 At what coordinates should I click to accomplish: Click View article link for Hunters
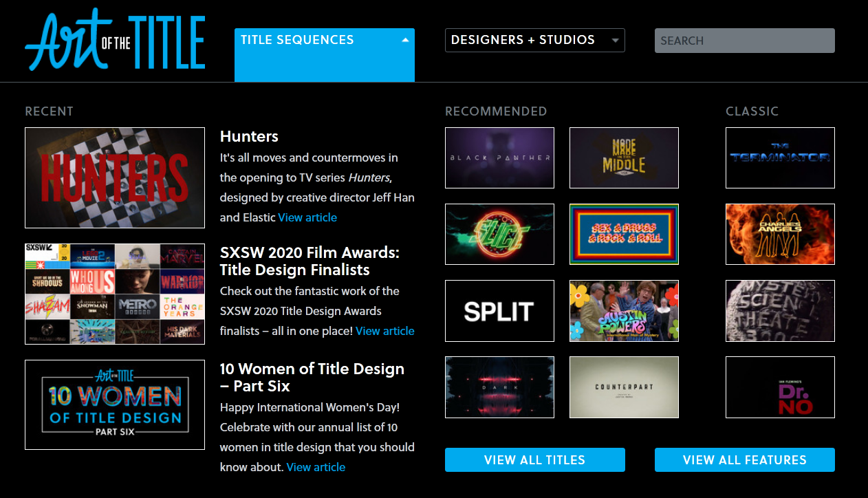[x=307, y=217]
